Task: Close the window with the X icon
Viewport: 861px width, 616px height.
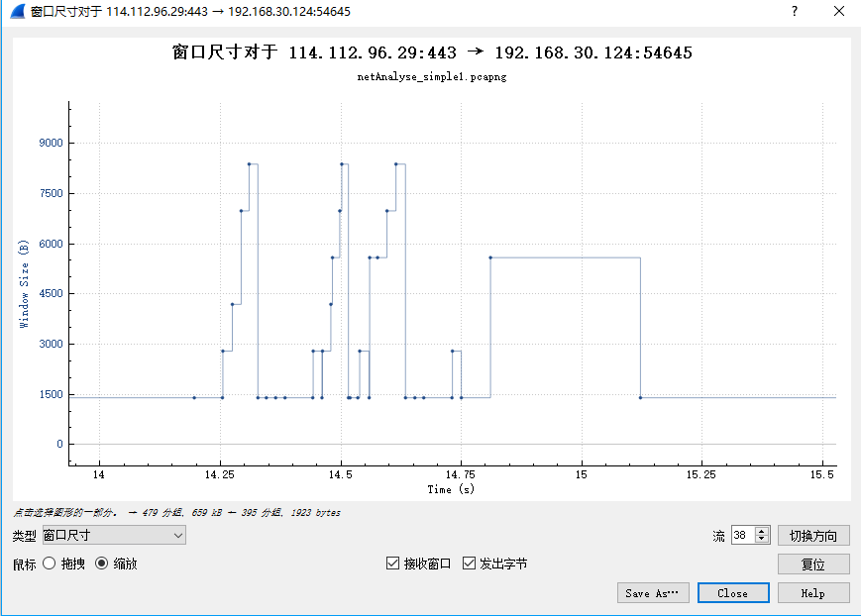Action: click(x=839, y=11)
